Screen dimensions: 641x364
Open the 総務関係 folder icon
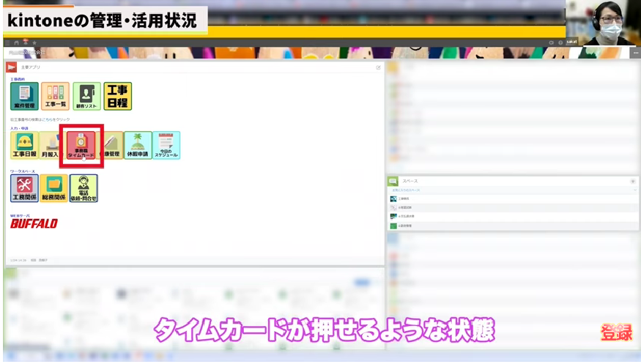point(54,188)
